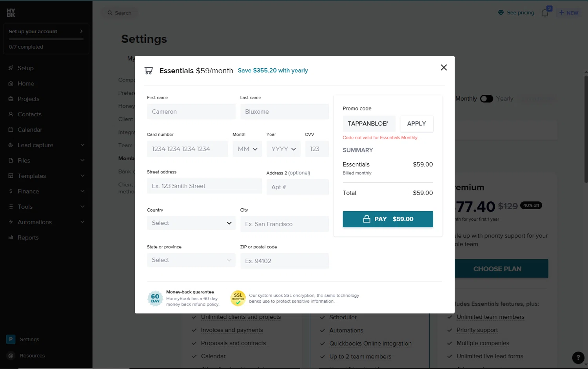Click the diamond See pricing icon
The height and width of the screenshot is (369, 588).
(x=501, y=13)
